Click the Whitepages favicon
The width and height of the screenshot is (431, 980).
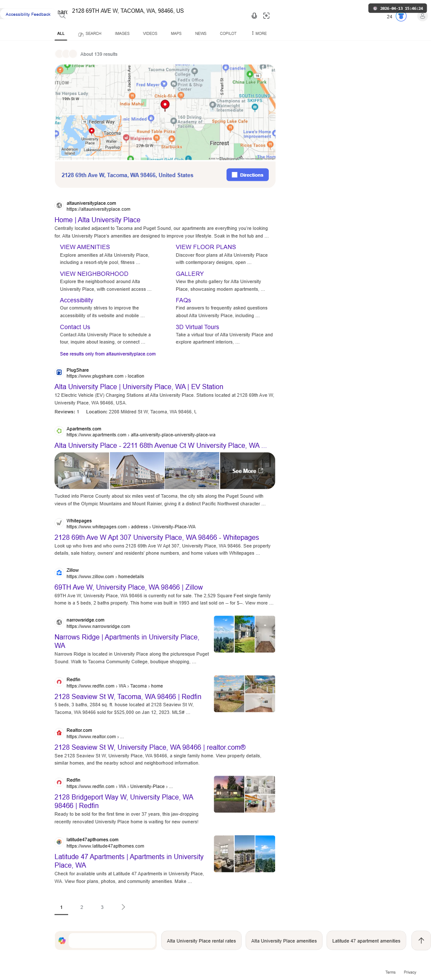click(59, 523)
